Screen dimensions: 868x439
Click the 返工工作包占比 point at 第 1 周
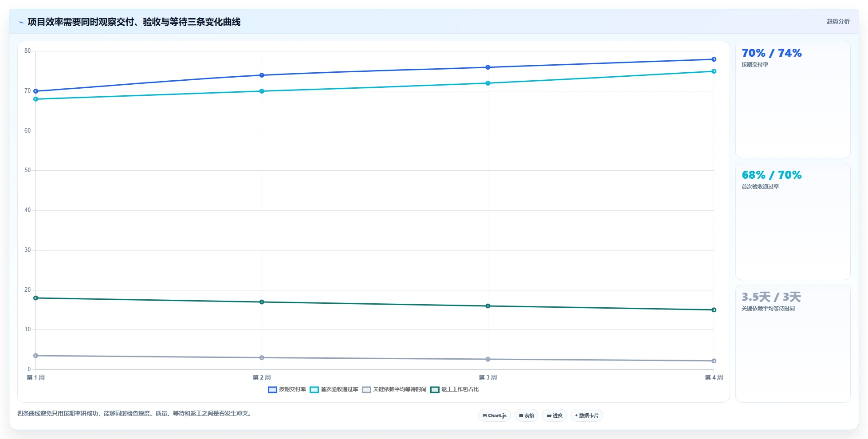click(36, 298)
